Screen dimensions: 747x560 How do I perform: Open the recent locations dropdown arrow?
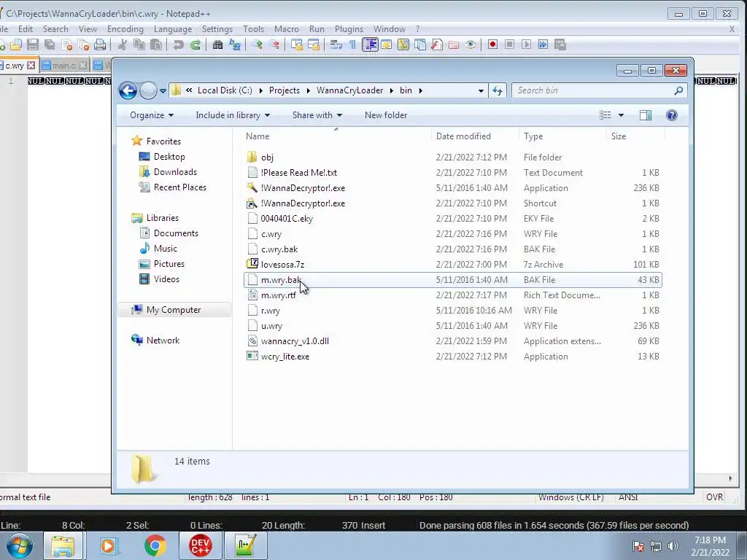163,90
